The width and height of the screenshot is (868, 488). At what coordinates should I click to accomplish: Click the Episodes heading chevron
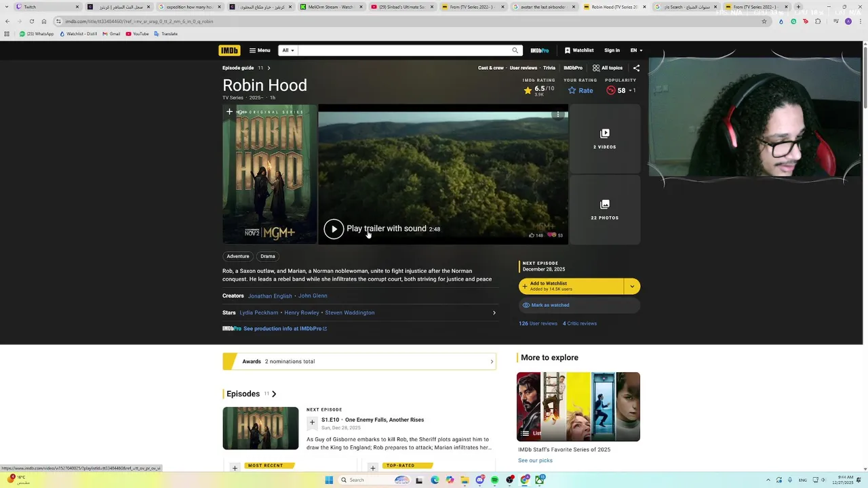click(x=274, y=394)
